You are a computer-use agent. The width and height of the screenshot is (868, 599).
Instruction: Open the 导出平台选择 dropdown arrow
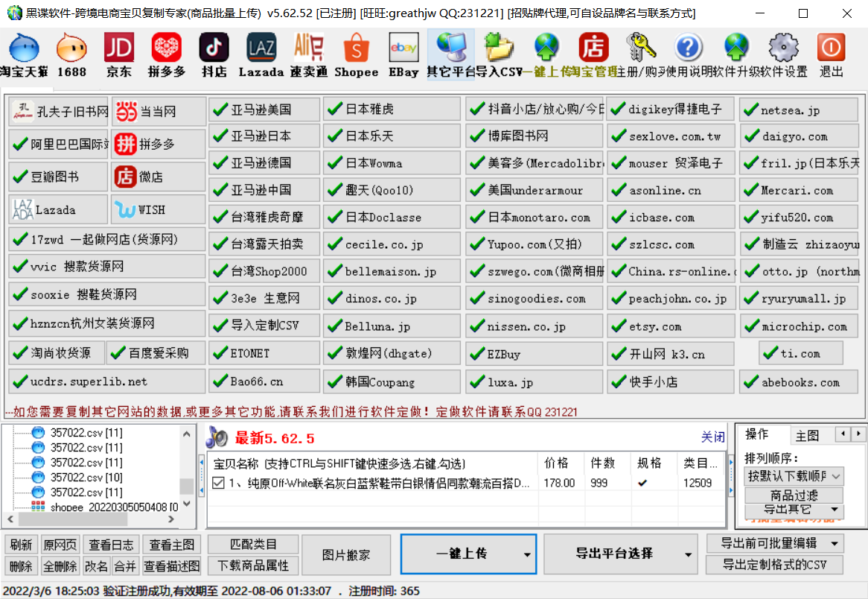688,554
